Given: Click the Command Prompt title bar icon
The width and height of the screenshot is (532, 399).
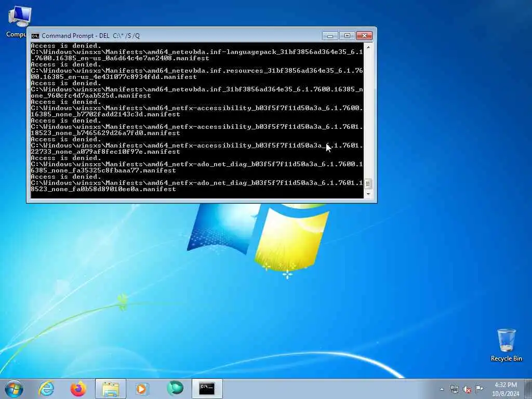Looking at the screenshot, I should (35, 36).
